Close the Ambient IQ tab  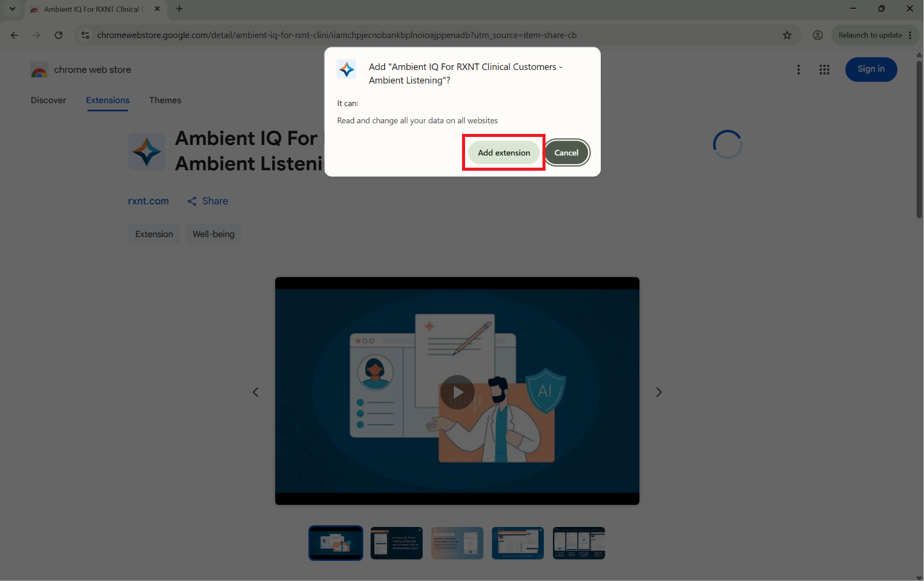pyautogui.click(x=157, y=9)
